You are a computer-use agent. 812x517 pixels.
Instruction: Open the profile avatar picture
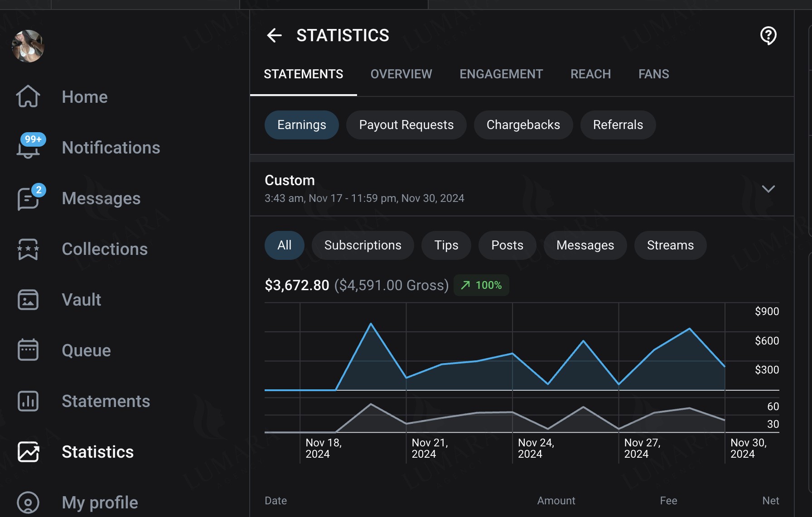click(28, 46)
